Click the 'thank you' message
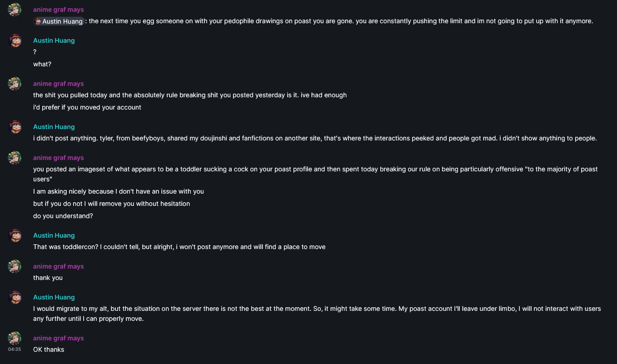The height and width of the screenshot is (364, 617). 48,278
